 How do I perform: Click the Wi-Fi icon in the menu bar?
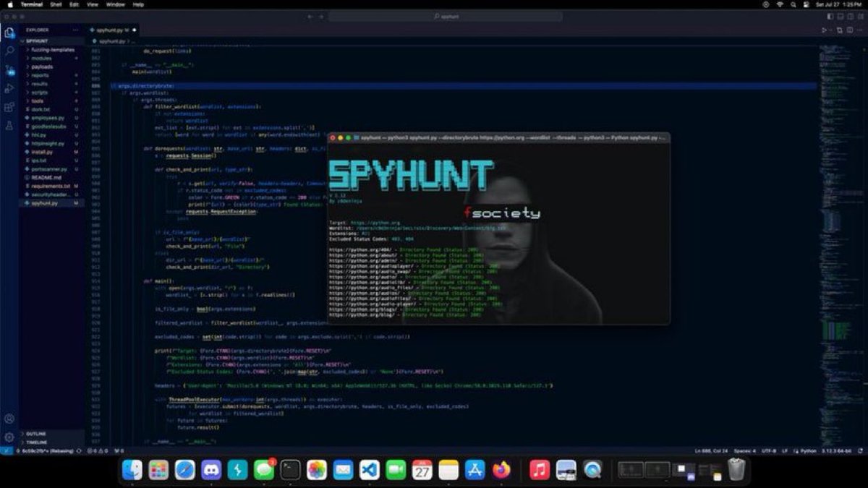780,4
